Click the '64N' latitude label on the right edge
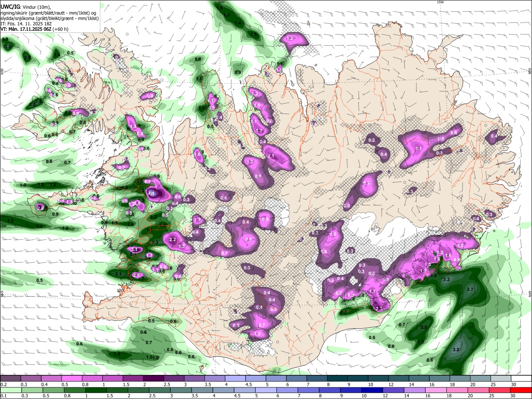 pyautogui.click(x=530, y=293)
